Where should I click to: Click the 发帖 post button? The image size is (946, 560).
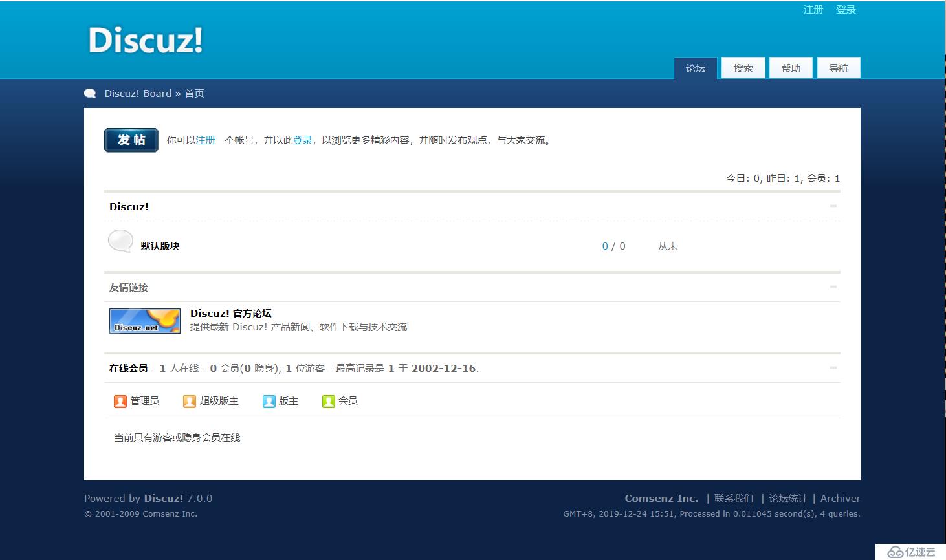131,140
